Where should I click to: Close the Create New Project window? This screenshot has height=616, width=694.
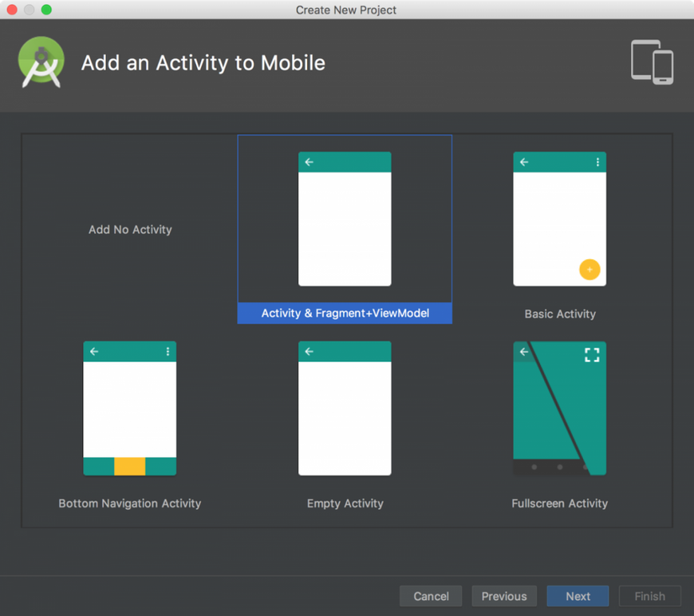click(x=12, y=10)
